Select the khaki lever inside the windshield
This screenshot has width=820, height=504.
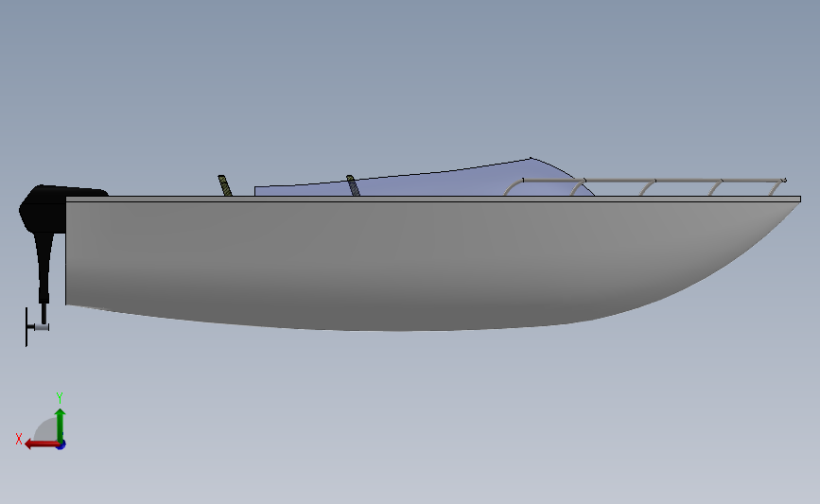(x=353, y=185)
